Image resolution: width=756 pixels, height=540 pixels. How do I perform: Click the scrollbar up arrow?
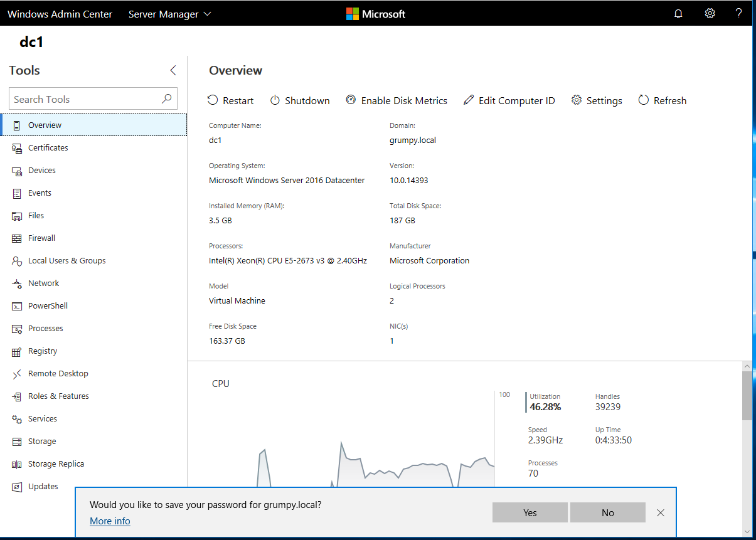point(747,366)
